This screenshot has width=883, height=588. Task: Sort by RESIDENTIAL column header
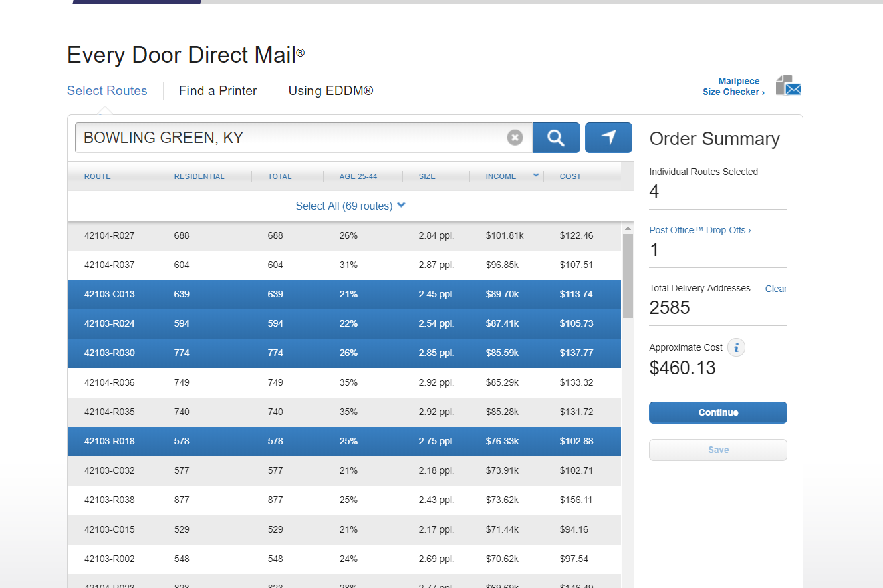(199, 176)
